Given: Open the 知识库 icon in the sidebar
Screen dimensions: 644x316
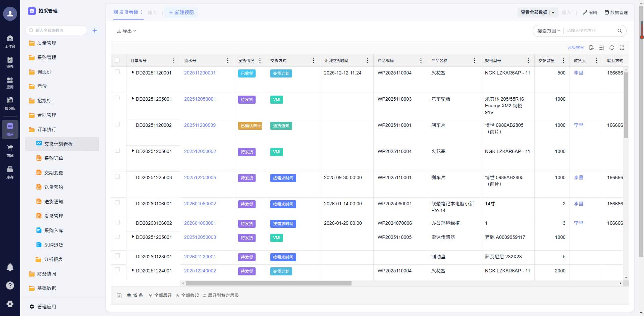Looking at the screenshot, I should point(10,103).
